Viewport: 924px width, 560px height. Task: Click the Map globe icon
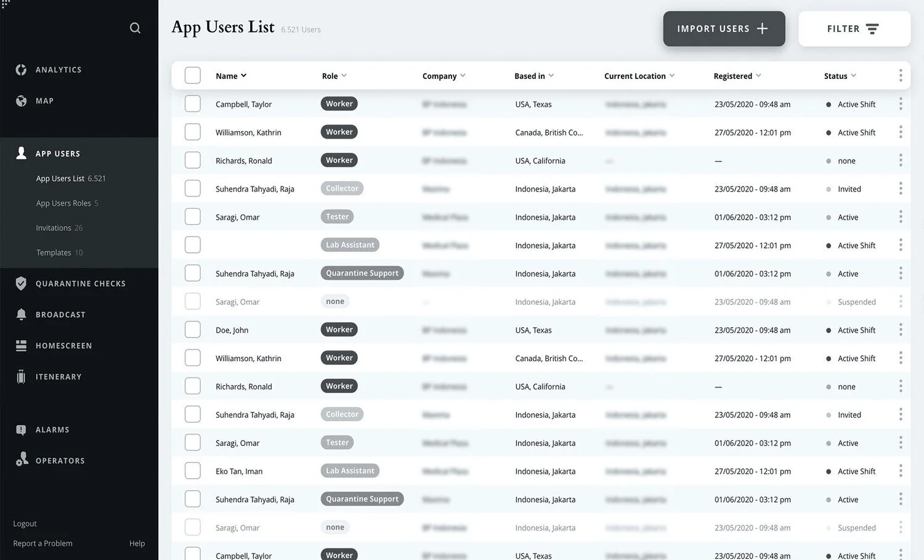pyautogui.click(x=21, y=100)
